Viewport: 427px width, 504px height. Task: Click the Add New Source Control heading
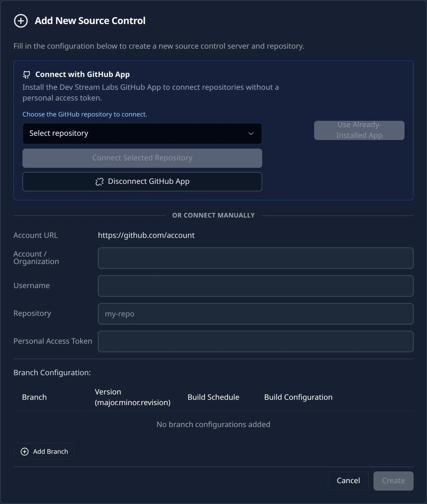coord(90,21)
